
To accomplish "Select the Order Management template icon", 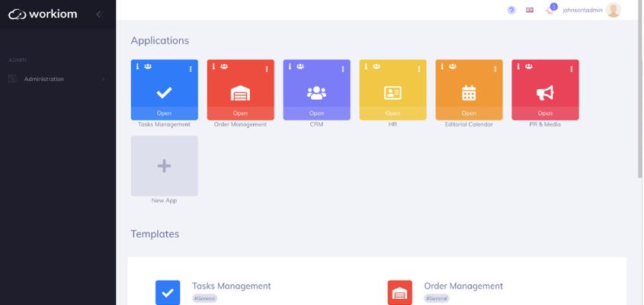I will click(x=399, y=293).
